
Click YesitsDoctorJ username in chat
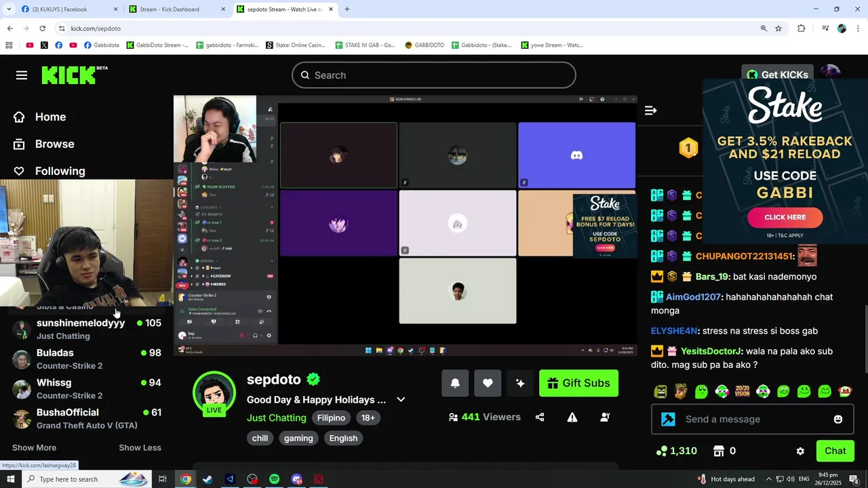click(x=711, y=351)
